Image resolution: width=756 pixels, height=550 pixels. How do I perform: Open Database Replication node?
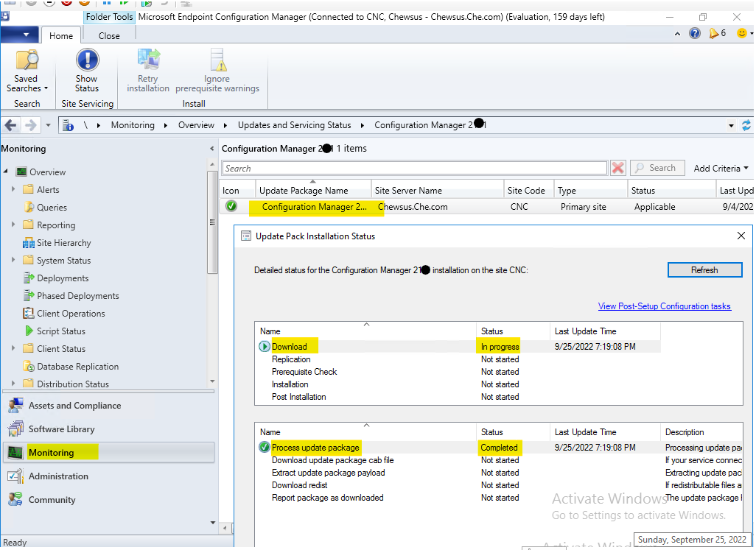(77, 367)
